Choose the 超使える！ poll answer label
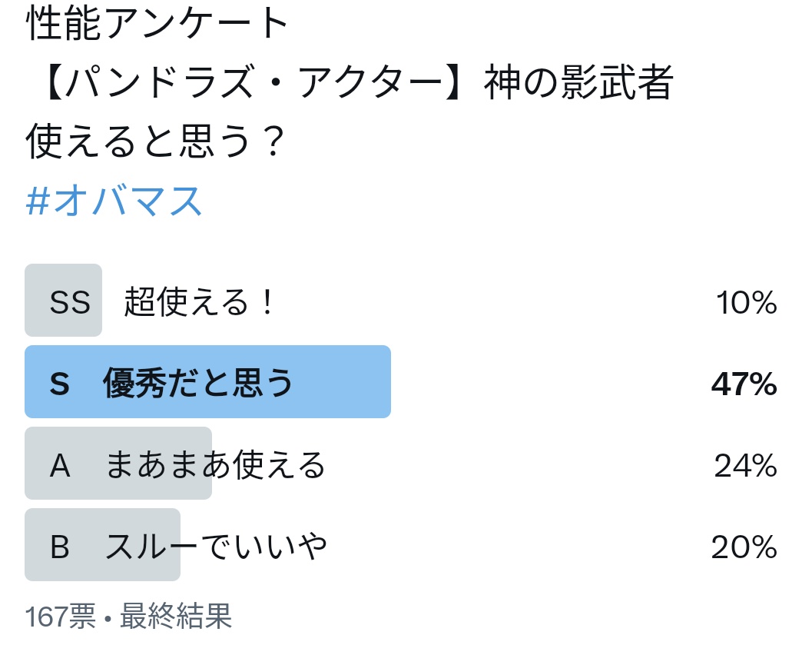Viewport: 812px width, 645px height. 200,301
